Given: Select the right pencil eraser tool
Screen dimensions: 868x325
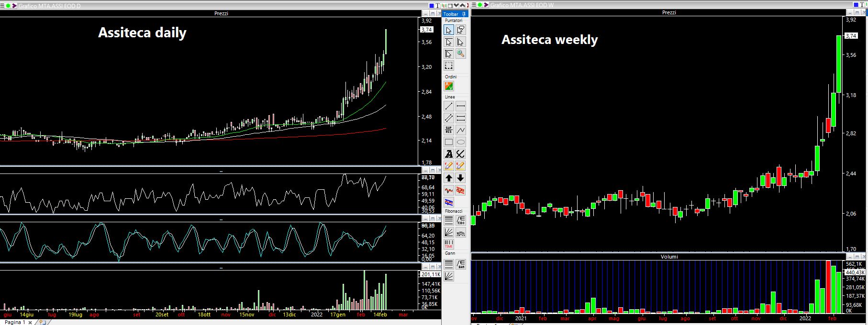Looking at the screenshot, I should tap(460, 166).
